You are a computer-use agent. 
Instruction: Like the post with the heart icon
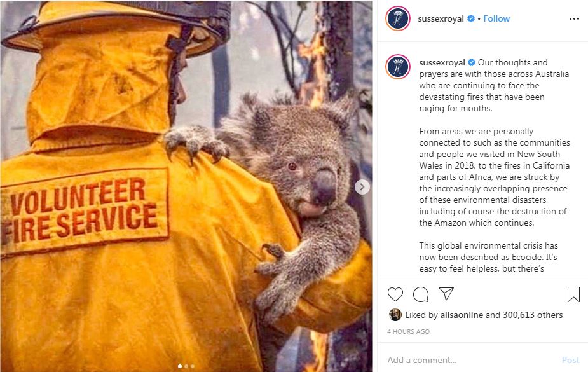(395, 294)
